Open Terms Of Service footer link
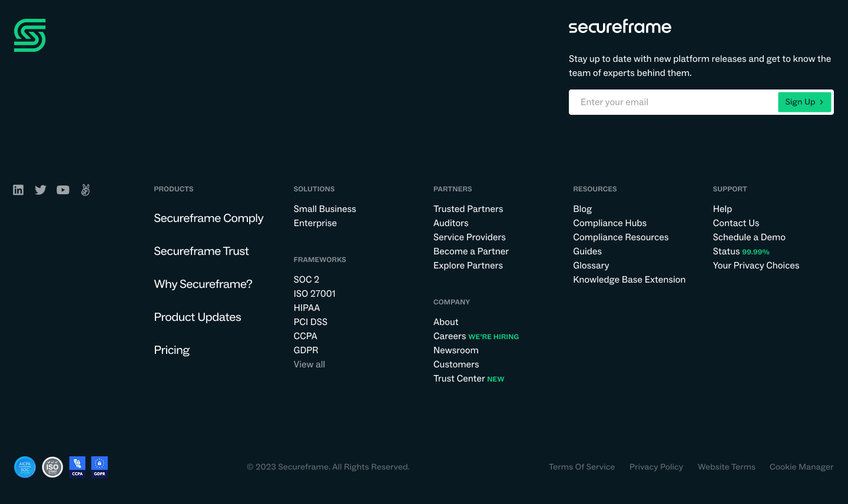Viewport: 848px width, 504px height. pyautogui.click(x=582, y=467)
